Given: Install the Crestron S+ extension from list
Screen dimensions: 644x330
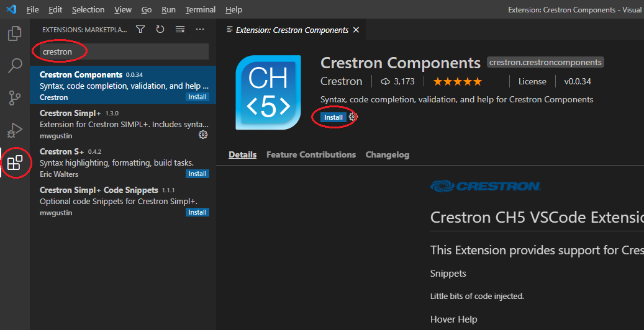Looking at the screenshot, I should 197,174.
